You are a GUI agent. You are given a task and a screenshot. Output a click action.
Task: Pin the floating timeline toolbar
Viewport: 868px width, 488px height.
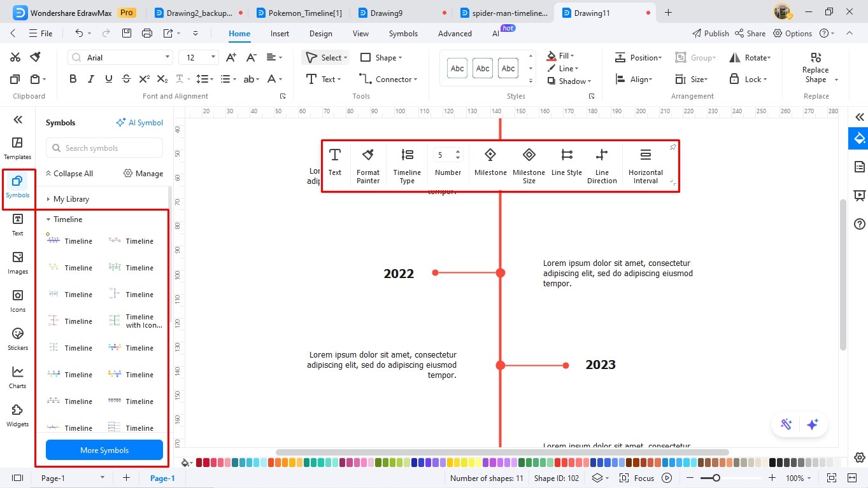673,147
